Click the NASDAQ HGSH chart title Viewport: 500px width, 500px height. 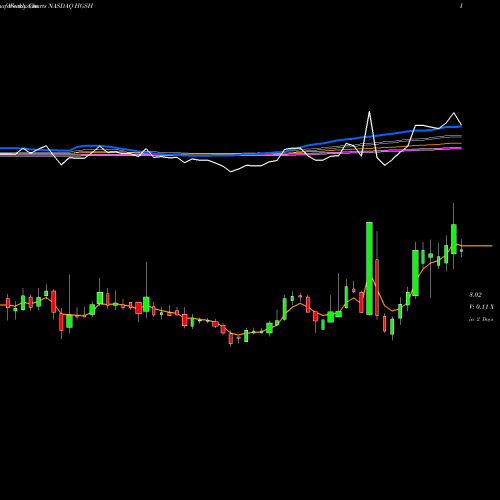click(71, 6)
